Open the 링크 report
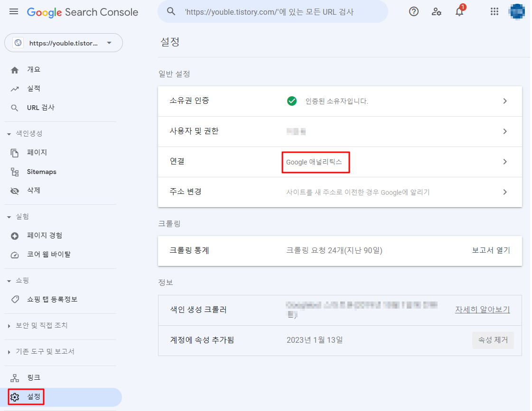 pos(33,377)
